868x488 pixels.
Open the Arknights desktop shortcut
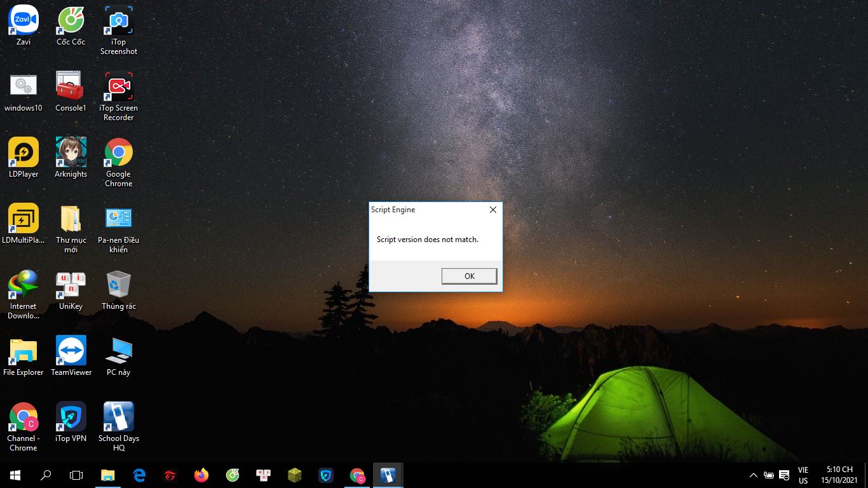tap(71, 153)
